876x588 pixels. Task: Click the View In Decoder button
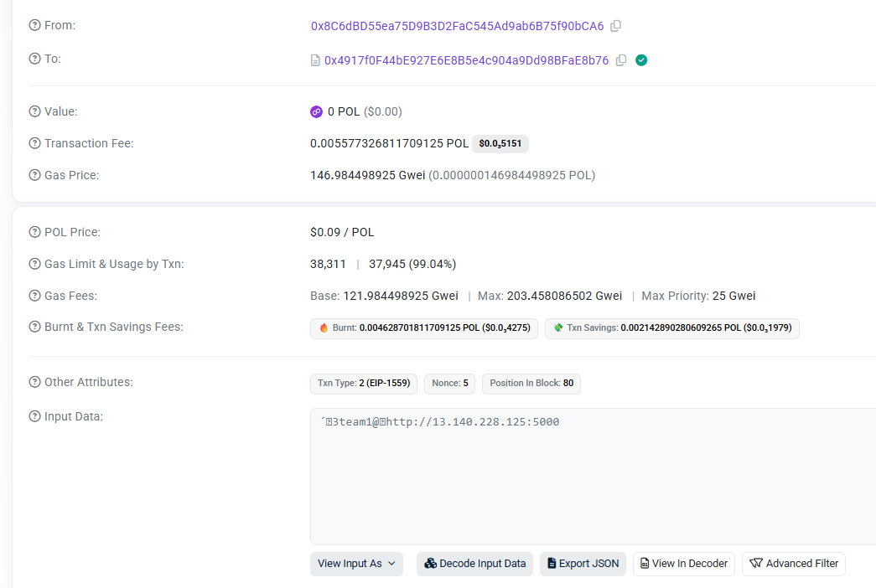pos(684,564)
